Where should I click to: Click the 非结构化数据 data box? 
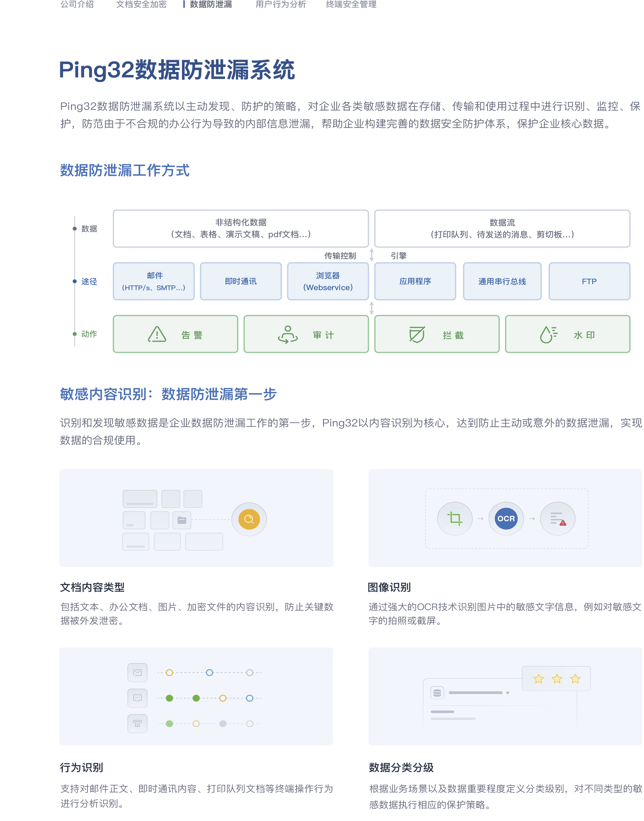(x=241, y=229)
